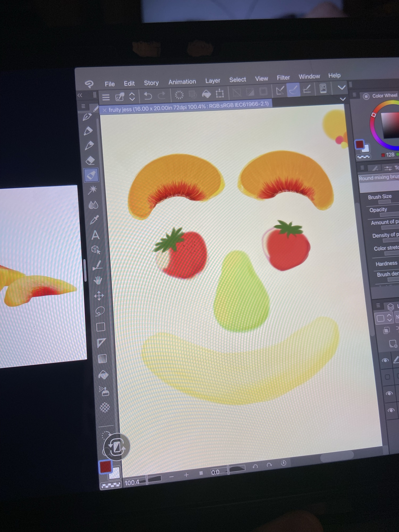Click the Undo arrow in command bar
Screen dimensions: 399x532
pos(148,95)
